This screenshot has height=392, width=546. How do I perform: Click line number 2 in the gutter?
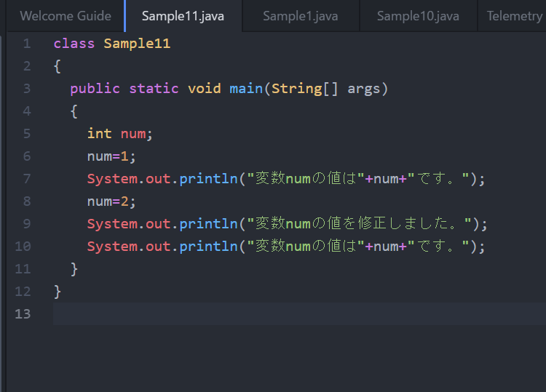pos(27,66)
